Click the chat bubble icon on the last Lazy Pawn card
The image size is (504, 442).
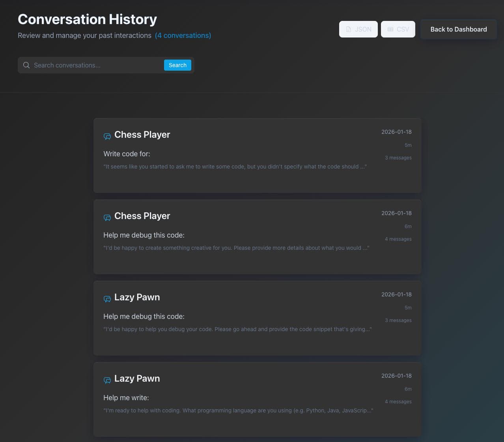pos(107,380)
